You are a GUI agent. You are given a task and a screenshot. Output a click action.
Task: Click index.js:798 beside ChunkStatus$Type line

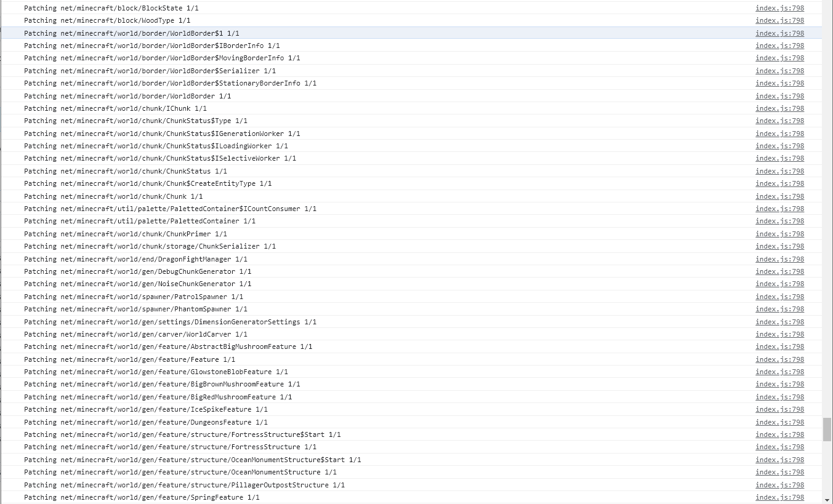click(x=779, y=121)
